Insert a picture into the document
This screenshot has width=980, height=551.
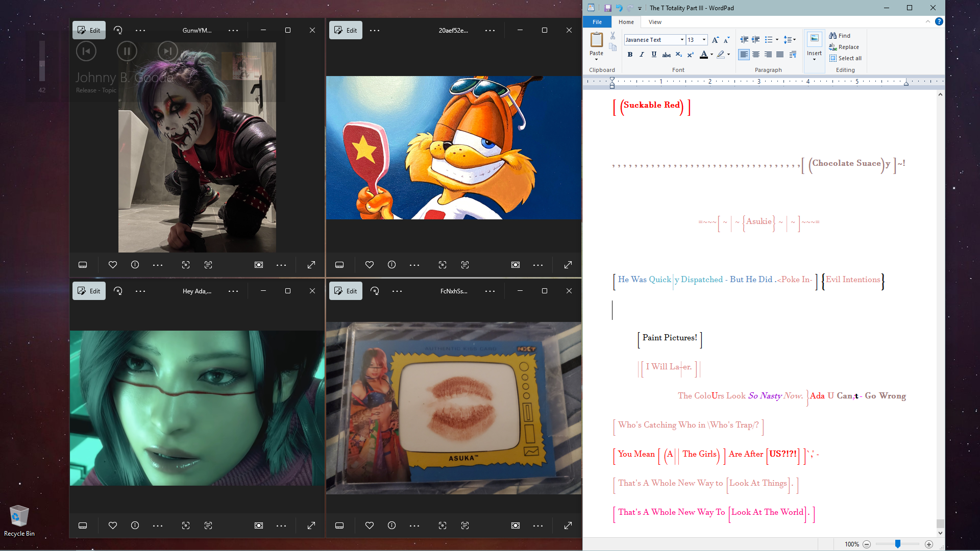814,39
